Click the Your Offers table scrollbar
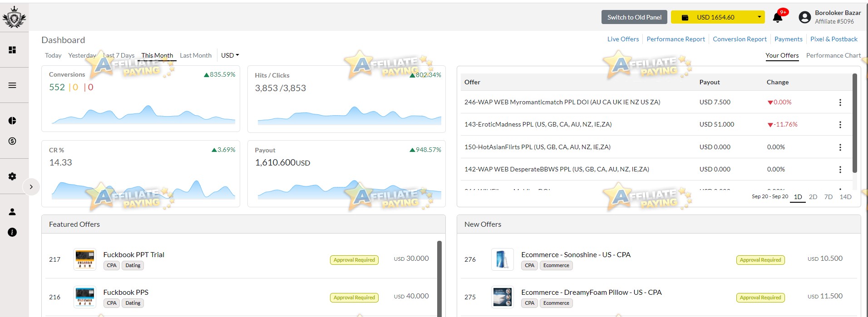The width and height of the screenshot is (868, 317). (855, 123)
